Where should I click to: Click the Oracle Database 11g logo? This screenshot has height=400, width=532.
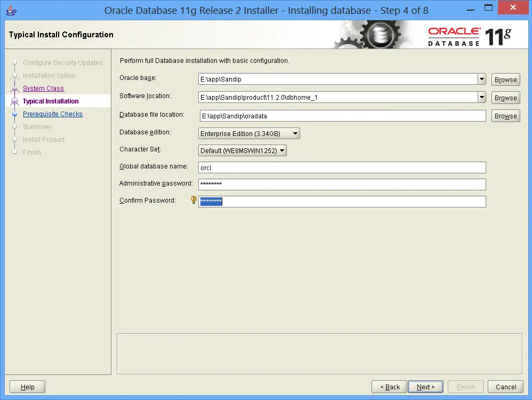coord(469,36)
